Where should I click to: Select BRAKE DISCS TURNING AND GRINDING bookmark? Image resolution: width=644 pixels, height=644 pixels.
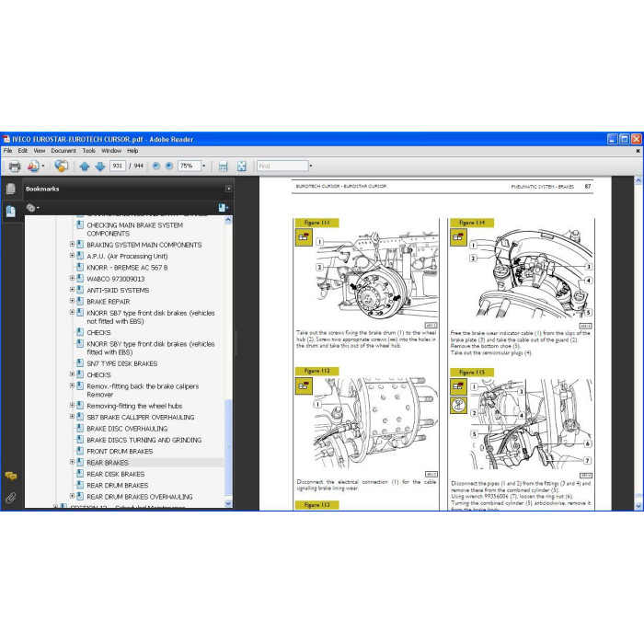(144, 440)
